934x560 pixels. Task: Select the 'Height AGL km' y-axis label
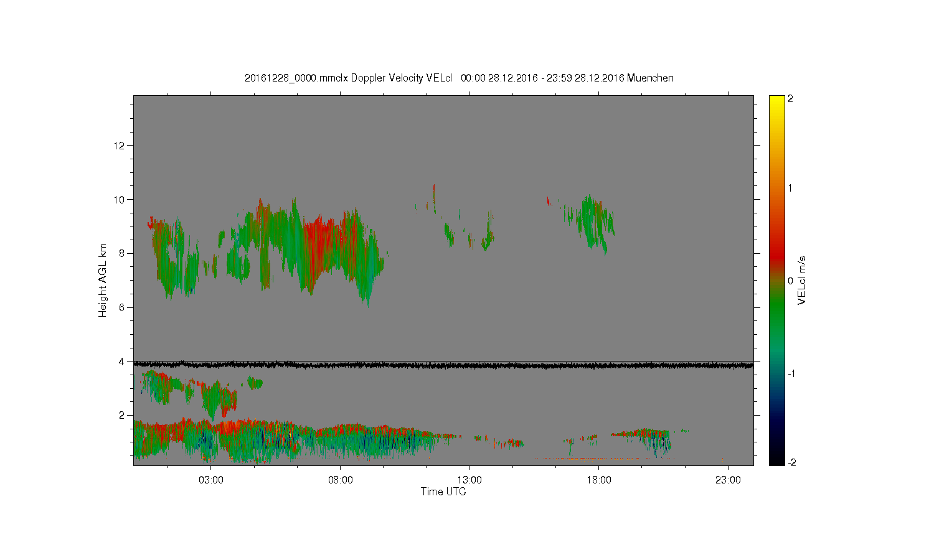tap(103, 280)
